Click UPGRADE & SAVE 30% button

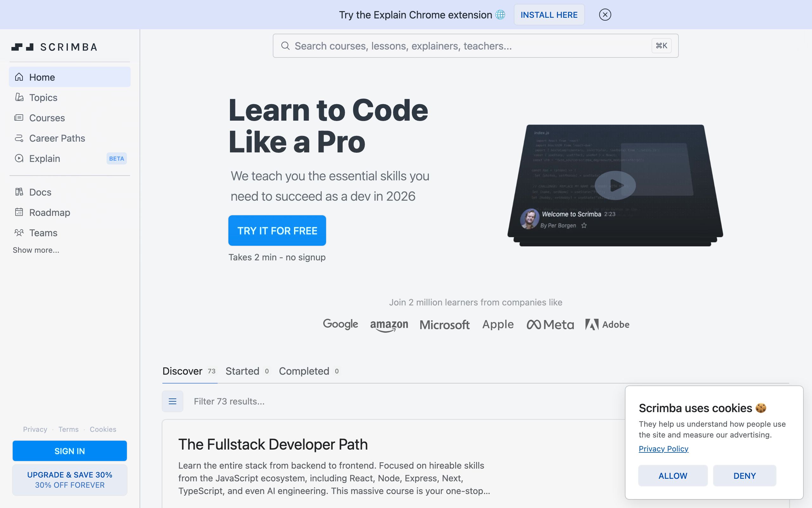pos(70,480)
